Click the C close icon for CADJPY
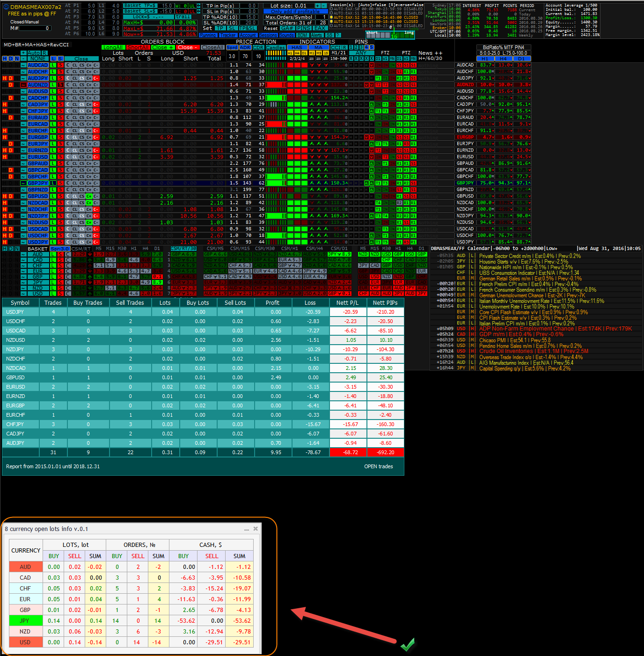This screenshot has height=656, width=644. pyautogui.click(x=68, y=104)
